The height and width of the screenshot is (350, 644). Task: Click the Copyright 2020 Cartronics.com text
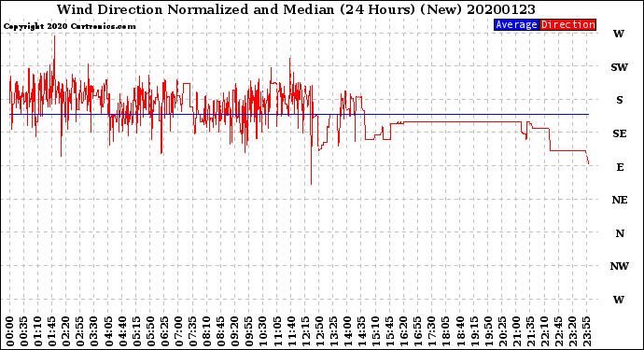coord(69,26)
